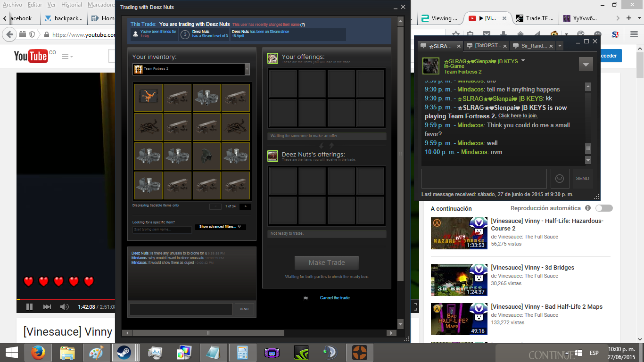Click the Team Fortress 2 taskbar icon
The height and width of the screenshot is (362, 644).
pos(360,353)
